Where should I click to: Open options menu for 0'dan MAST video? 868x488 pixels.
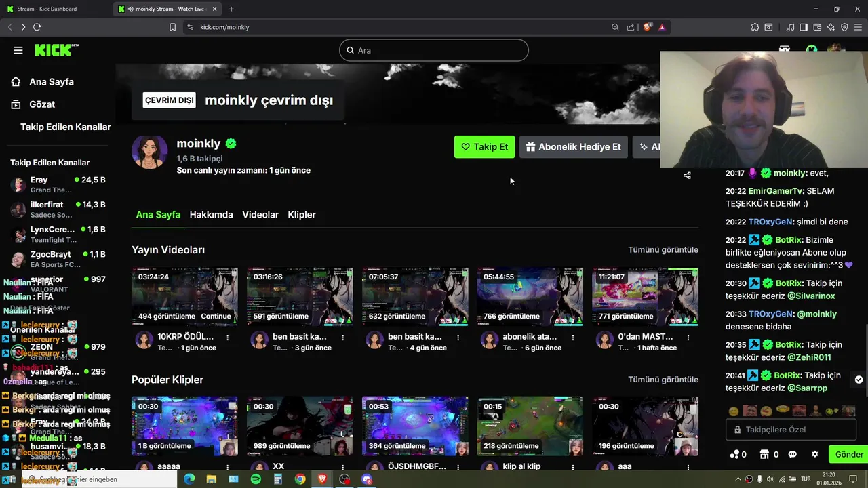(688, 338)
